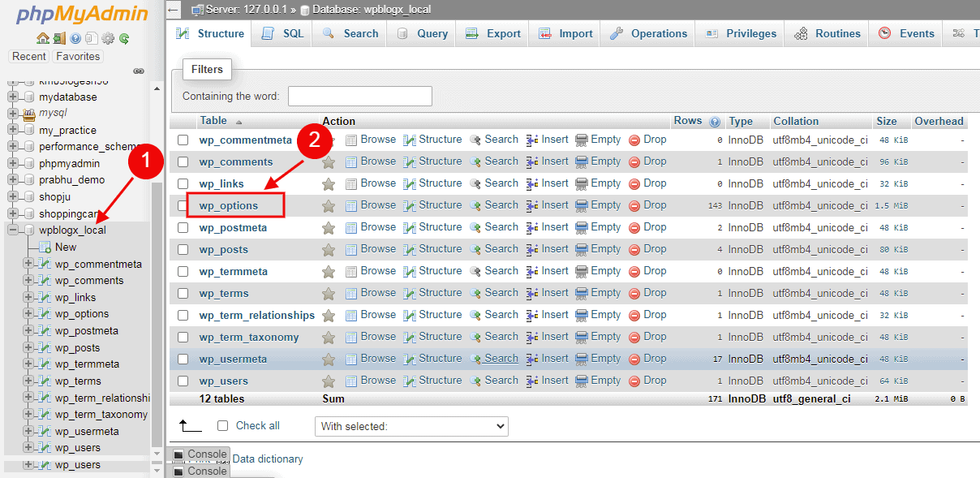980x478 pixels.
Task: Open wp_postmeta table name link
Action: [233, 227]
